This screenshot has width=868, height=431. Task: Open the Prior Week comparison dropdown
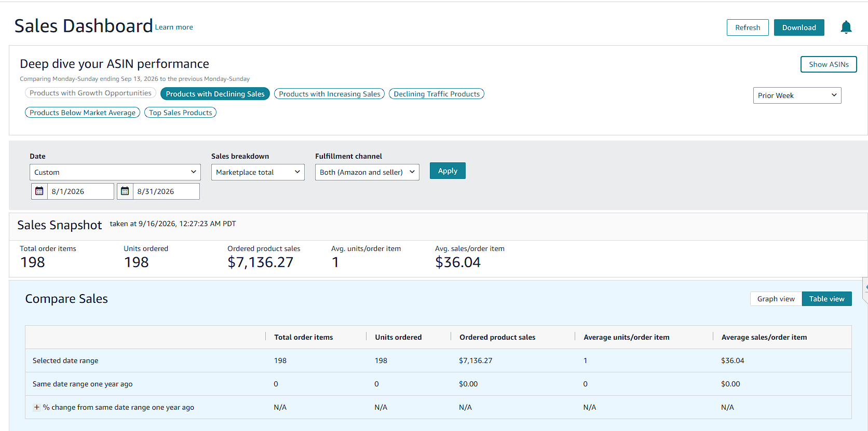point(797,95)
